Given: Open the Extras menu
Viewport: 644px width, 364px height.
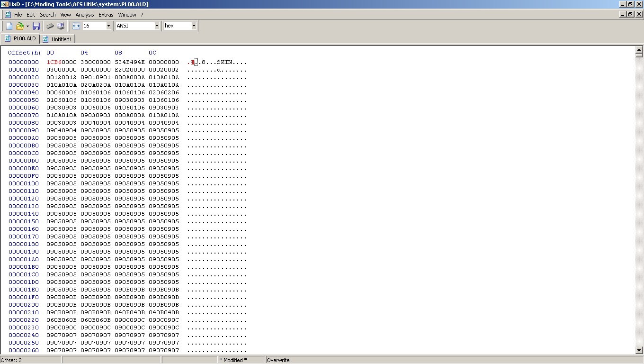Looking at the screenshot, I should (106, 15).
